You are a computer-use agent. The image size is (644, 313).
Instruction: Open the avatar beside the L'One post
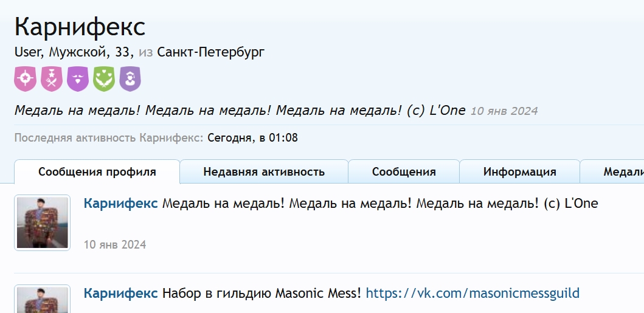click(x=43, y=223)
